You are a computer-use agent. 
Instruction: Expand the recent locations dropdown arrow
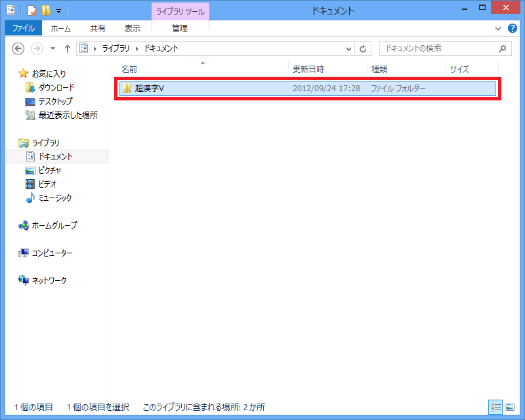[52, 49]
